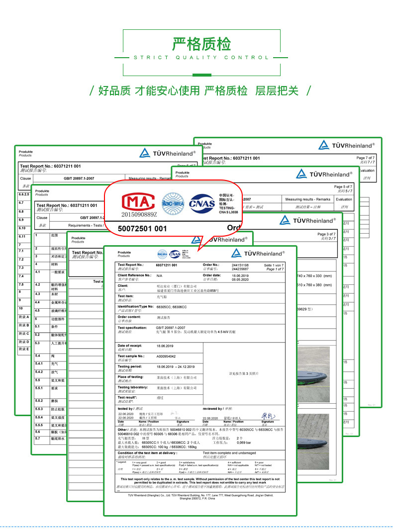Click 'Page 5 of 7' label
393x532 pixels.
[343, 186]
